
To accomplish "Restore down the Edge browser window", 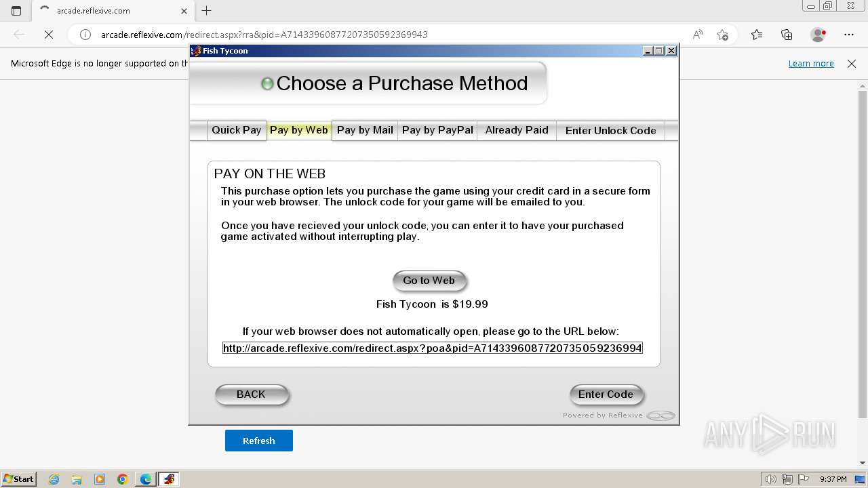I will pos(828,6).
